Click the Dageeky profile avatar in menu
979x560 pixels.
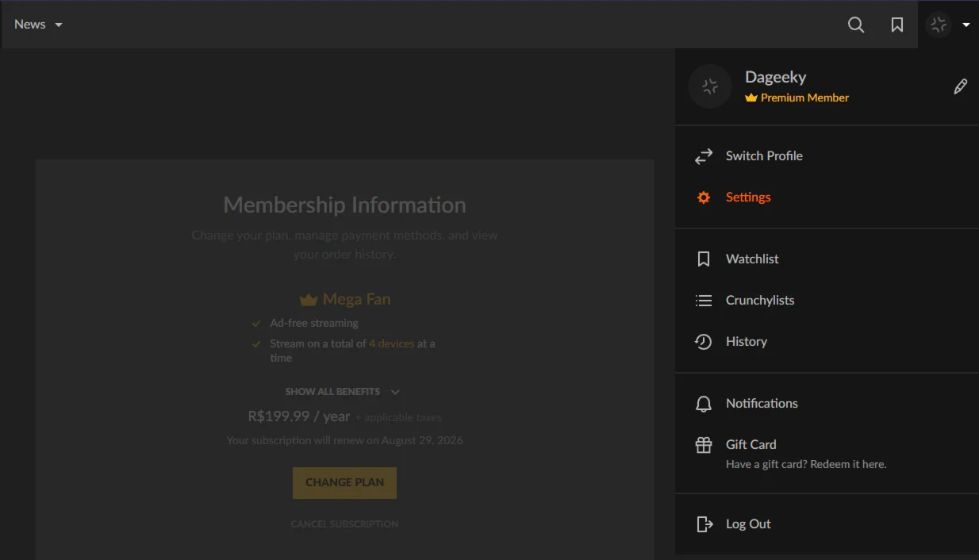[710, 86]
